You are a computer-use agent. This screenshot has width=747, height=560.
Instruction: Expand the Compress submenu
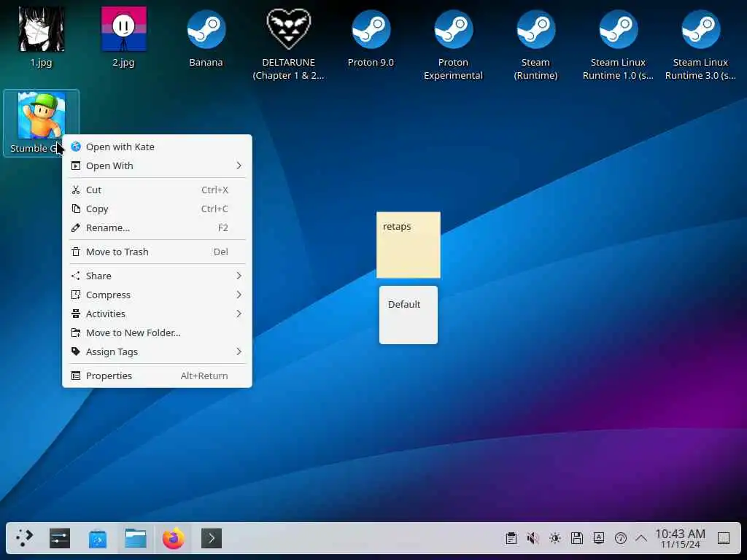pos(158,295)
